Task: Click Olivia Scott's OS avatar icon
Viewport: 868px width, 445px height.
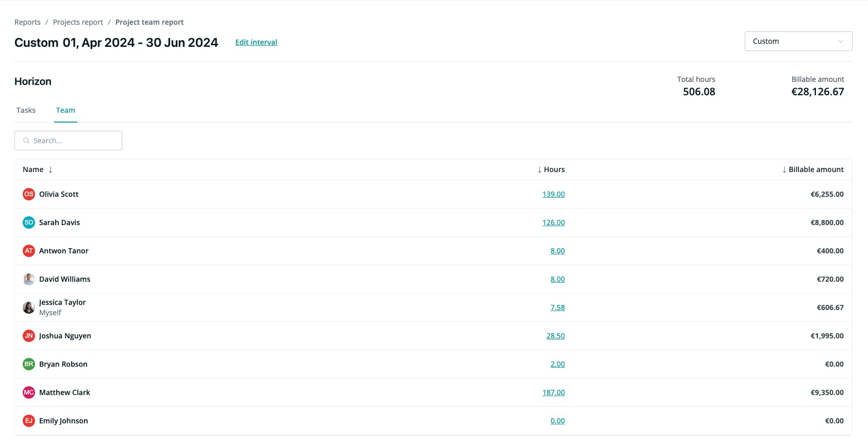Action: tap(29, 194)
